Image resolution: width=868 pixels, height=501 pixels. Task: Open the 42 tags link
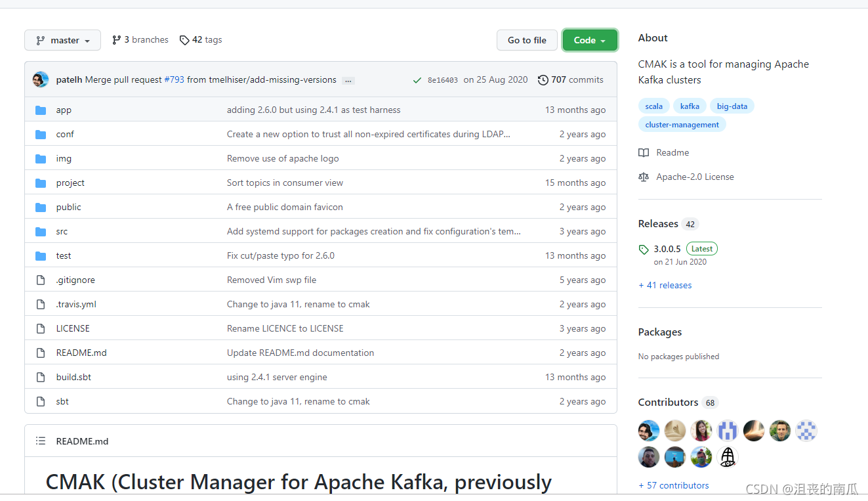point(201,40)
